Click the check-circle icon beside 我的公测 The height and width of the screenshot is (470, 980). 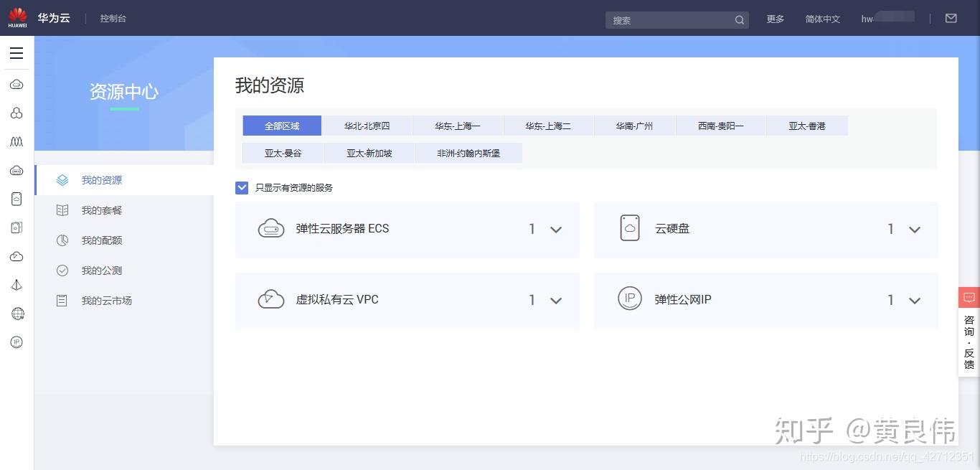[62, 271]
